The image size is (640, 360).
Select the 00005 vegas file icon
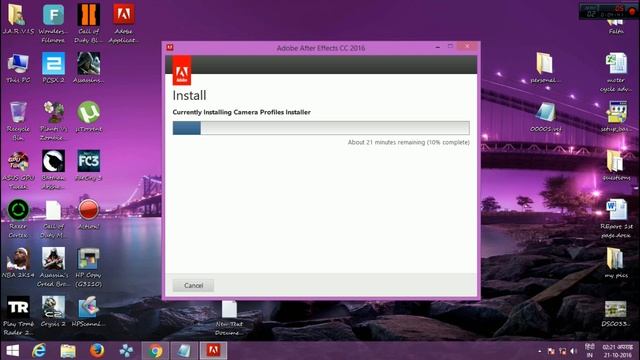point(545,117)
